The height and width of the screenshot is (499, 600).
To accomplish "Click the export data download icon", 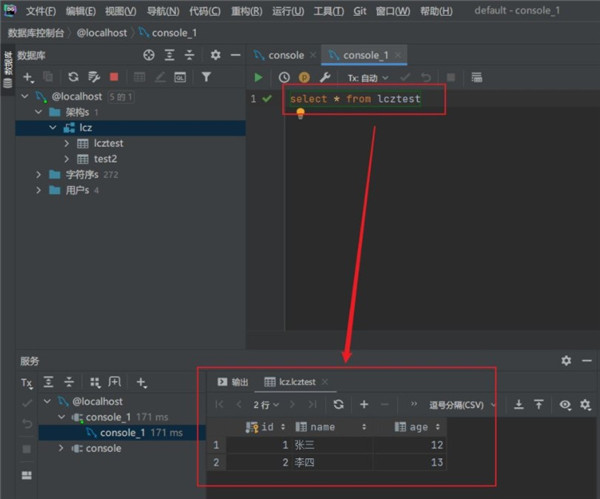I will [x=519, y=404].
